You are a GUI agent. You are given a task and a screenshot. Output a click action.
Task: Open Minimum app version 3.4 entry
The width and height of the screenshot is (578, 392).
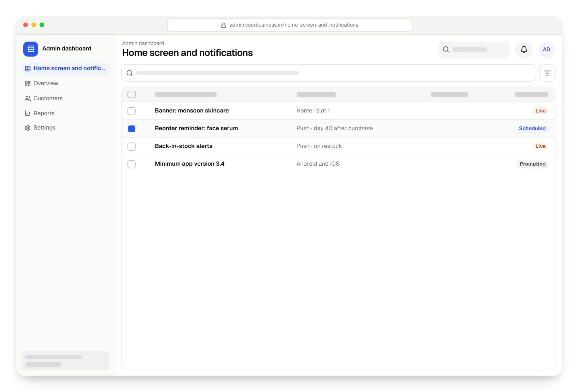pos(189,164)
